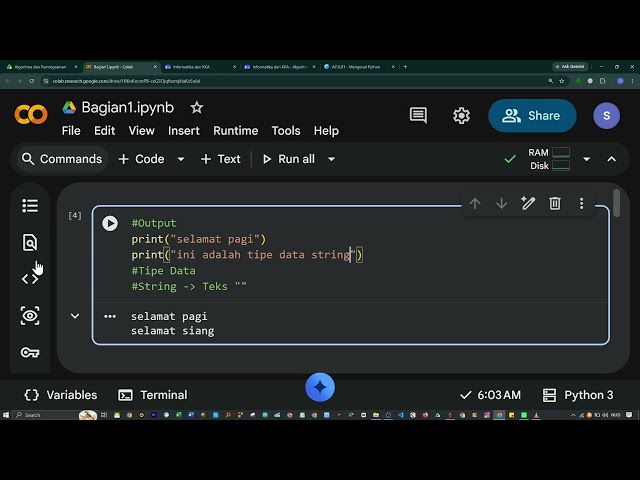This screenshot has height=480, width=640.
Task: Collapse the header with the up chevron
Action: (611, 159)
